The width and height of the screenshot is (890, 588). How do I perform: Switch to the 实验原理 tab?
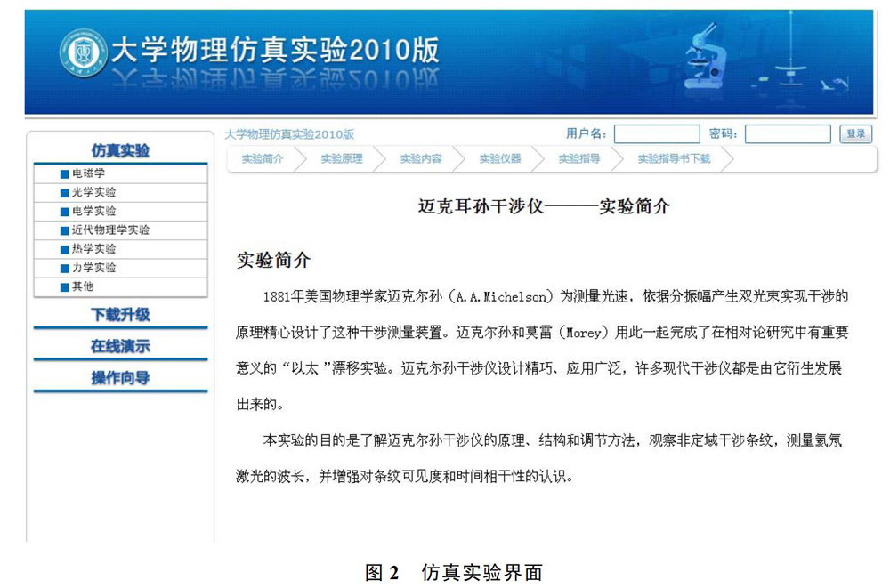(342, 159)
